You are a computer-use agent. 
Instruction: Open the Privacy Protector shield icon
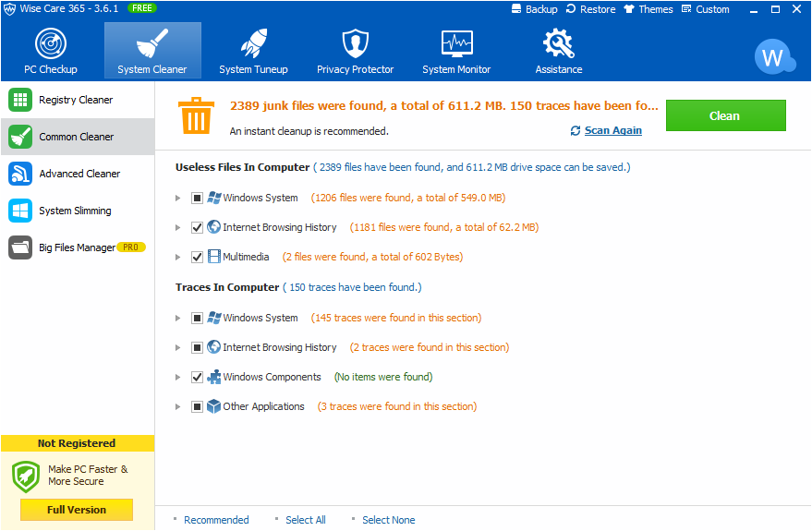[356, 43]
